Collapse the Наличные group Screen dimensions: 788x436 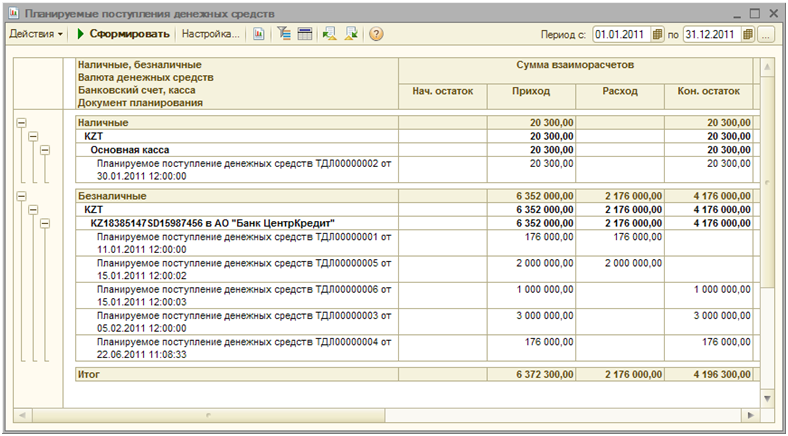point(21,122)
